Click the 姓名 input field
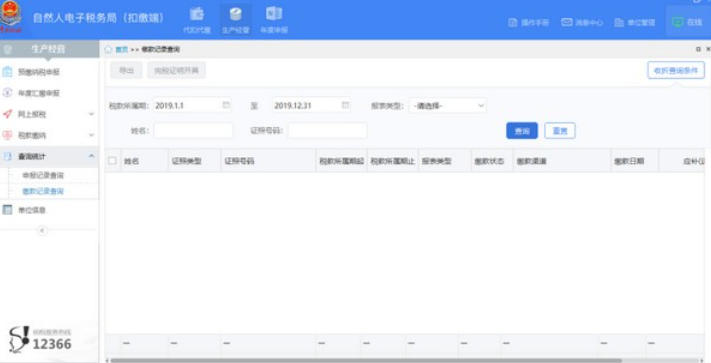The image size is (711, 363). [x=193, y=131]
